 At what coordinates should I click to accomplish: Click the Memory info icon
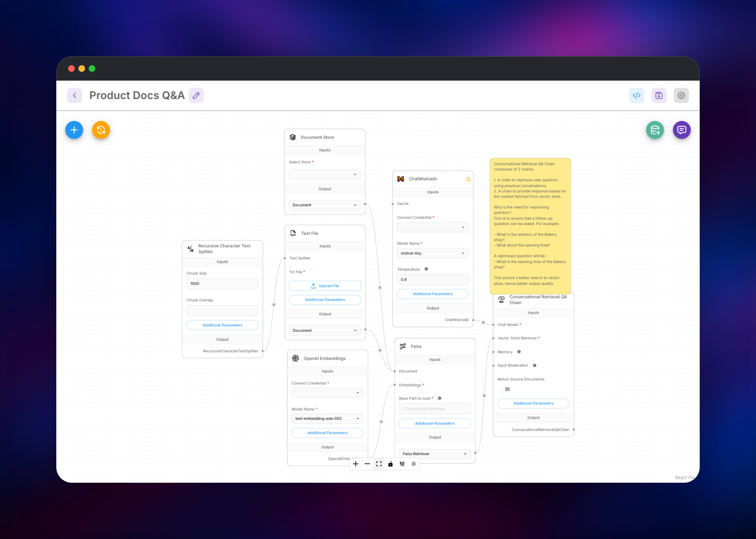tap(519, 352)
